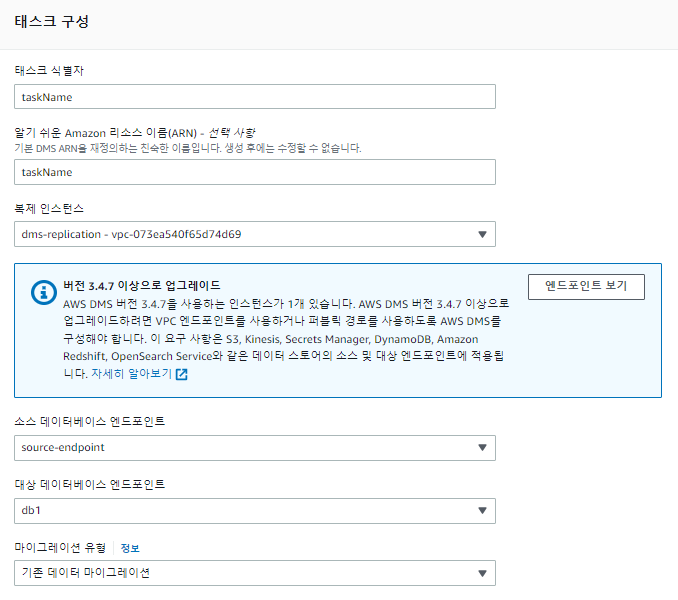Click the info circle icon in the upgrade notice
Screen dimensions: 678x600
(44, 293)
